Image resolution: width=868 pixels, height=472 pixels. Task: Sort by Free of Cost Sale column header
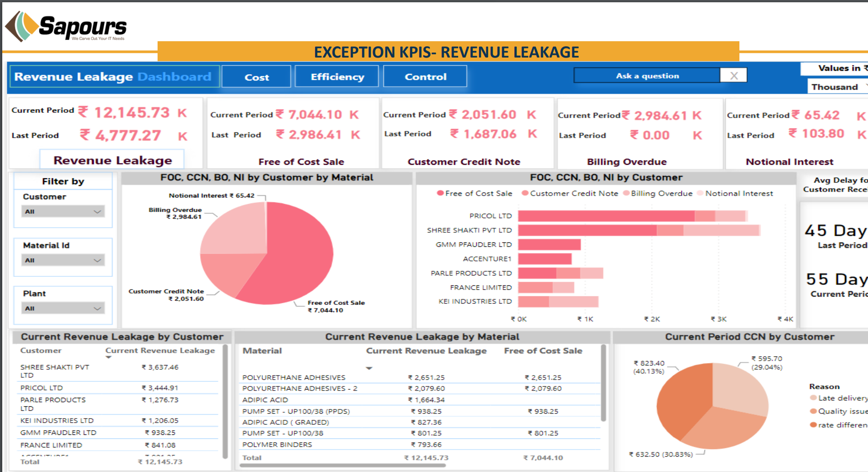pyautogui.click(x=543, y=351)
